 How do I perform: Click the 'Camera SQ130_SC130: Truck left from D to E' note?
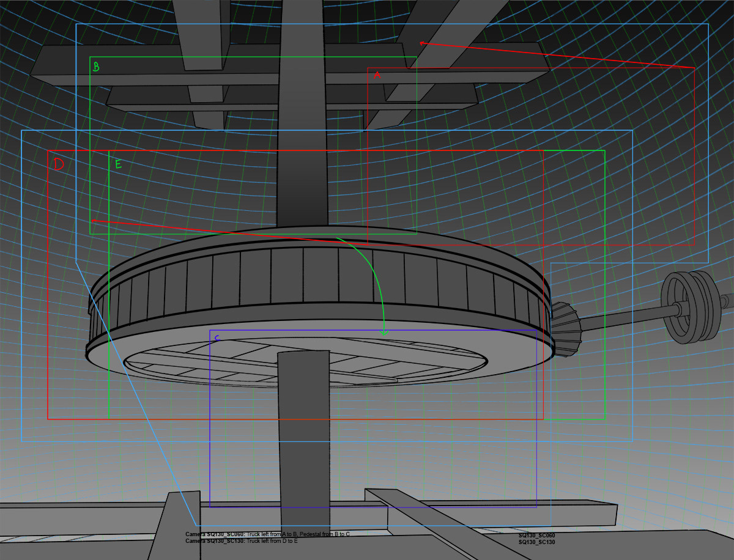pos(242,541)
